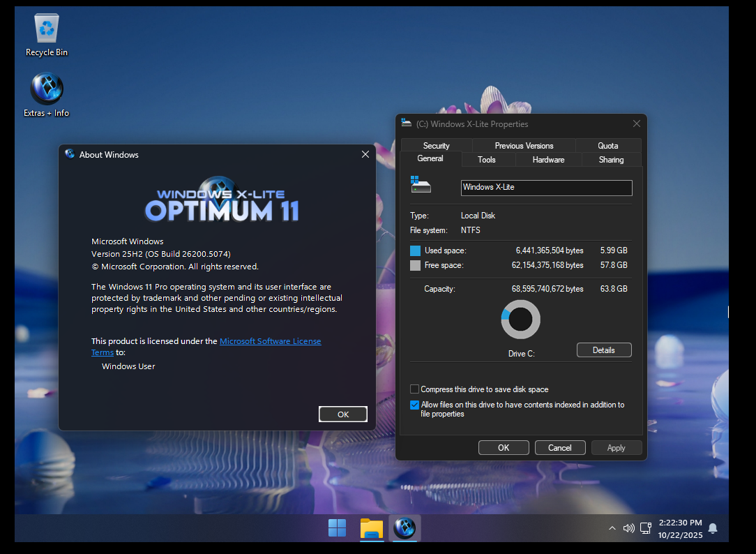The image size is (756, 554).
Task: Switch to the Security tab
Action: 437,146
